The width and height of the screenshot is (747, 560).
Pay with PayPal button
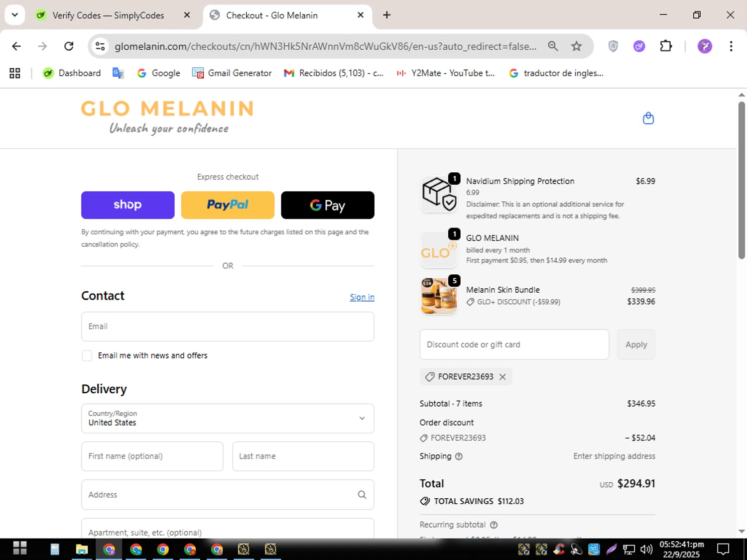(228, 205)
